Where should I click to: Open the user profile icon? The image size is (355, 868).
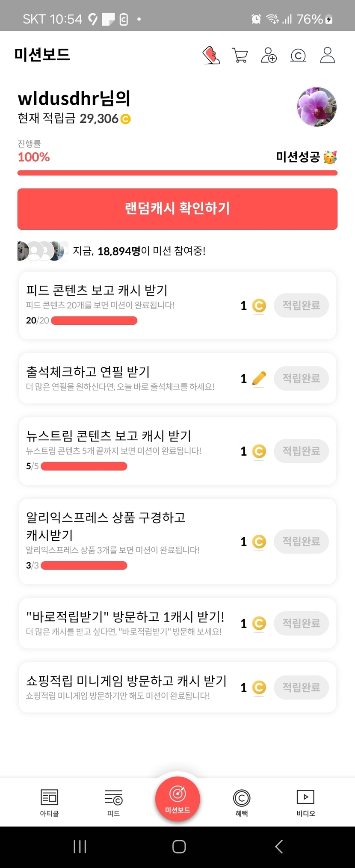pos(327,55)
